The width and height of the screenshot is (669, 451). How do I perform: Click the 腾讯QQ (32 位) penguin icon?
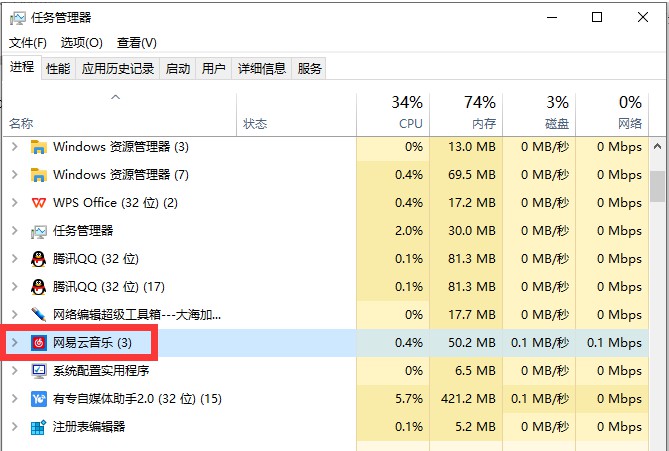click(38, 259)
